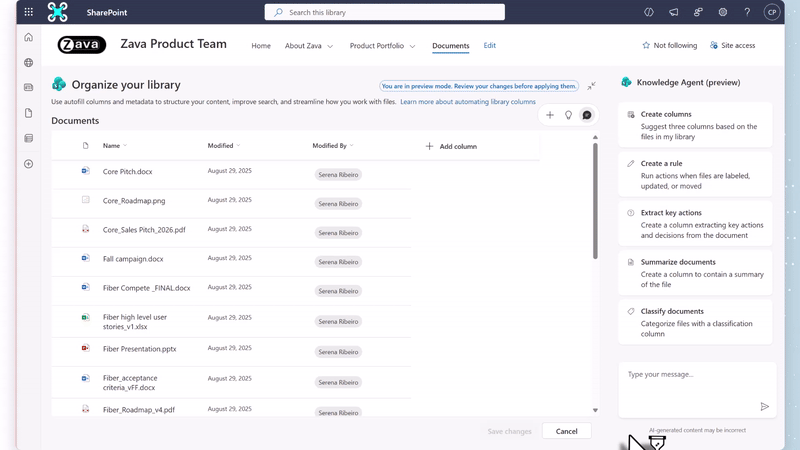The image size is (800, 450).
Task: Open the Name column header dropdown
Action: coord(125,145)
